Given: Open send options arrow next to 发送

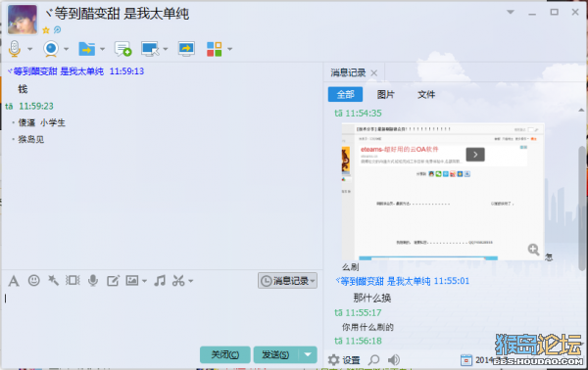Looking at the screenshot, I should [308, 354].
